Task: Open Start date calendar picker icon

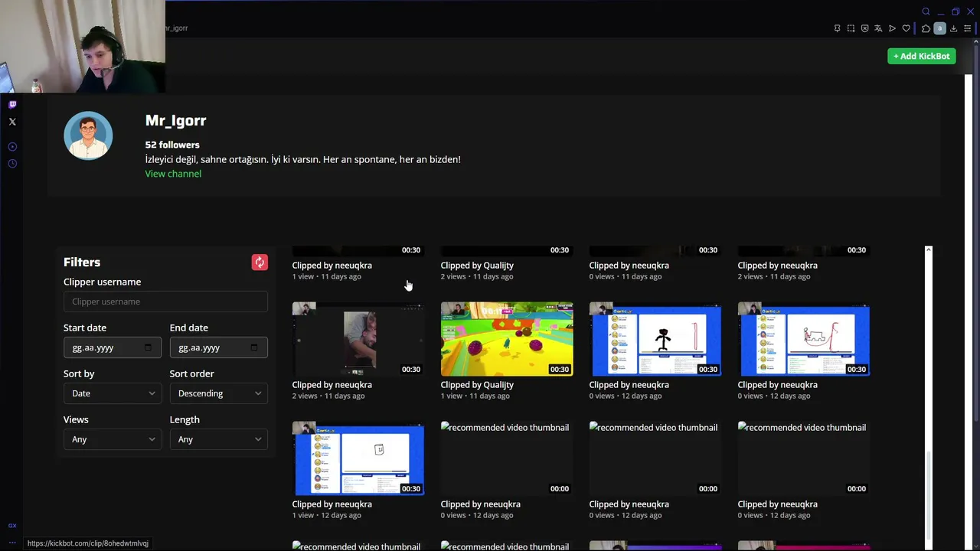Action: click(x=148, y=347)
